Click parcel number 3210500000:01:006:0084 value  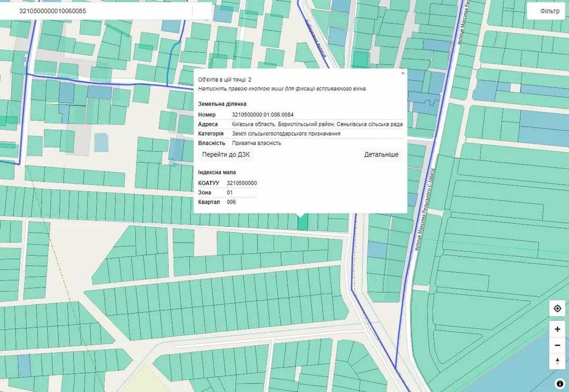point(263,115)
